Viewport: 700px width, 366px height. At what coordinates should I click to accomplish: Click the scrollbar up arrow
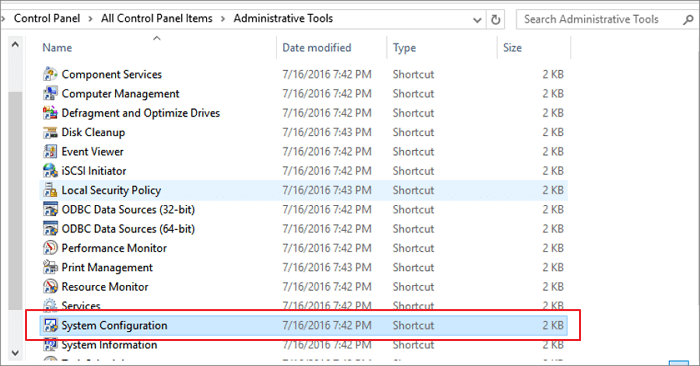[15, 45]
